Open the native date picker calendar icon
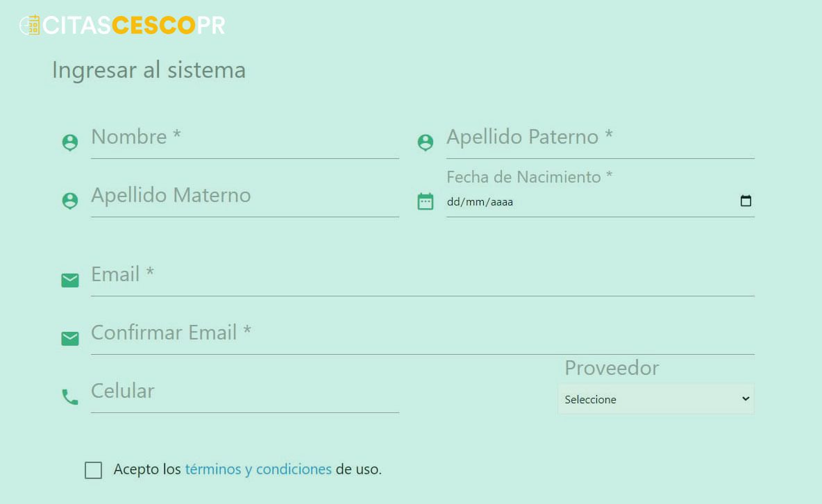822x504 pixels. pos(746,201)
